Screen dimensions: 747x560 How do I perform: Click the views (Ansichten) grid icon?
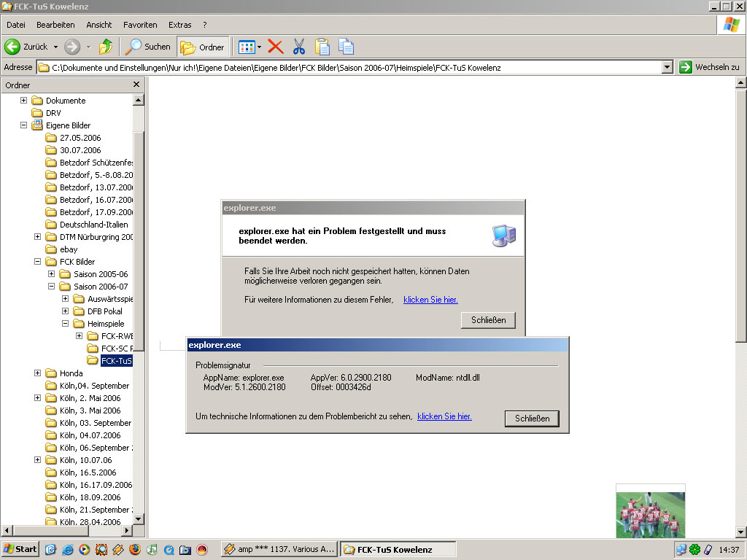[x=247, y=47]
